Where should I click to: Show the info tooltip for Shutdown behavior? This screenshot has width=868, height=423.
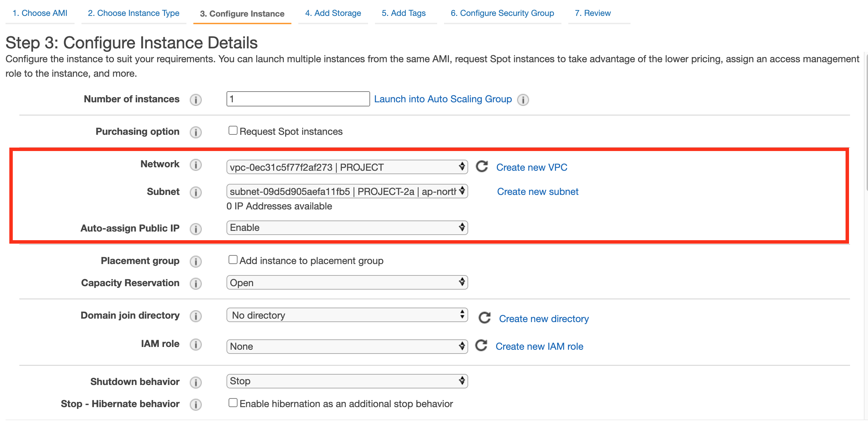196,382
